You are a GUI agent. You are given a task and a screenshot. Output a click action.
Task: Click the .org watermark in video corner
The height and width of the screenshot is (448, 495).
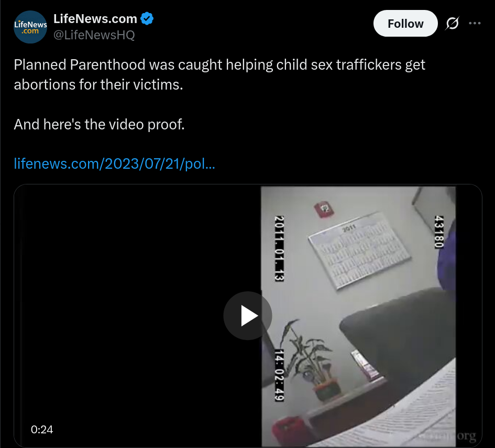point(466,436)
